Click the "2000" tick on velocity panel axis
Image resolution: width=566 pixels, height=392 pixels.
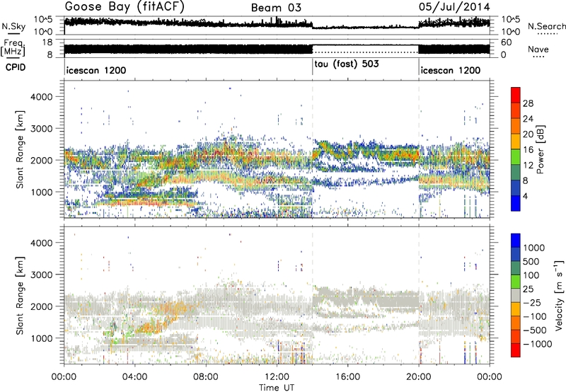(x=42, y=306)
